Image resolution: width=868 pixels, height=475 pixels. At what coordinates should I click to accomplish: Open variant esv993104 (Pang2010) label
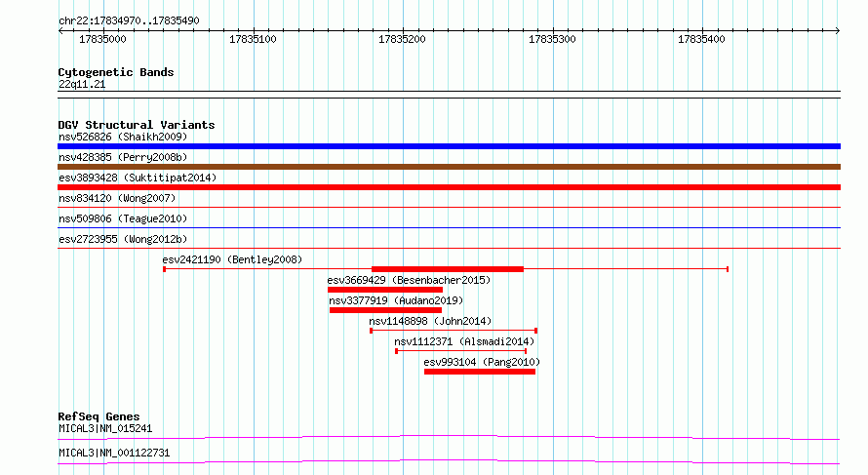click(482, 362)
